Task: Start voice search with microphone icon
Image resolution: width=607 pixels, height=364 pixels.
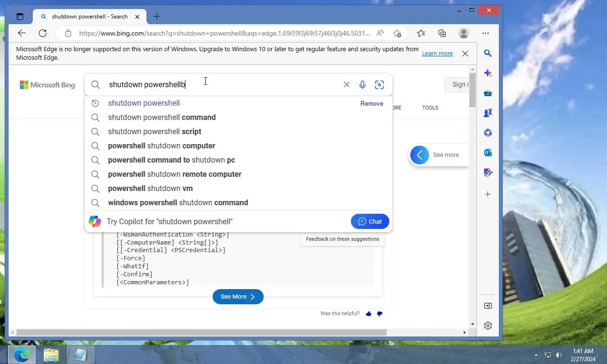Action: click(362, 84)
